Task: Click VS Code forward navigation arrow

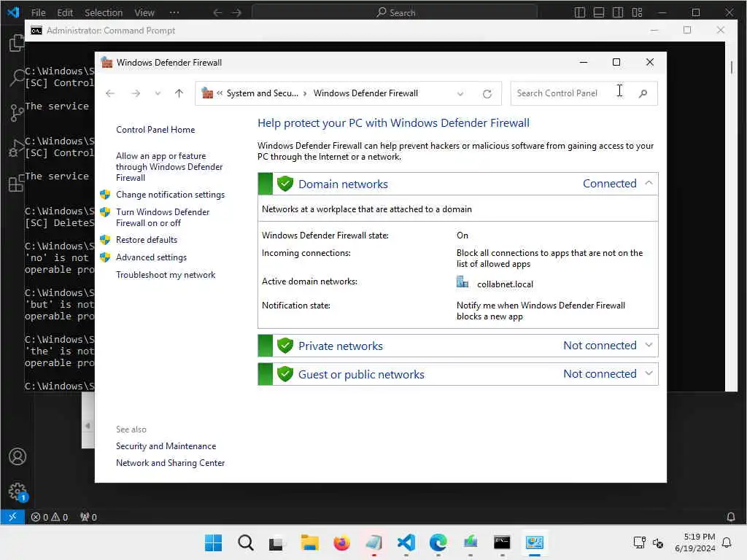Action: pyautogui.click(x=237, y=12)
